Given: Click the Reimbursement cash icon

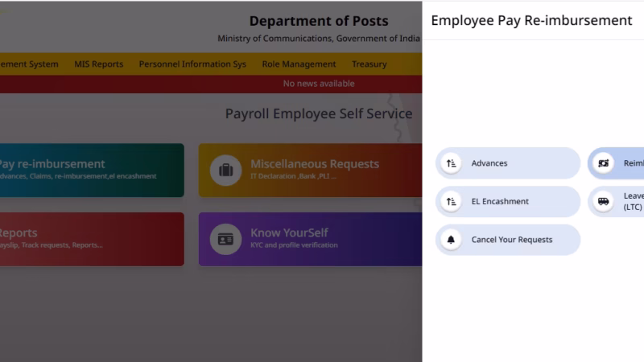Looking at the screenshot, I should (x=603, y=163).
